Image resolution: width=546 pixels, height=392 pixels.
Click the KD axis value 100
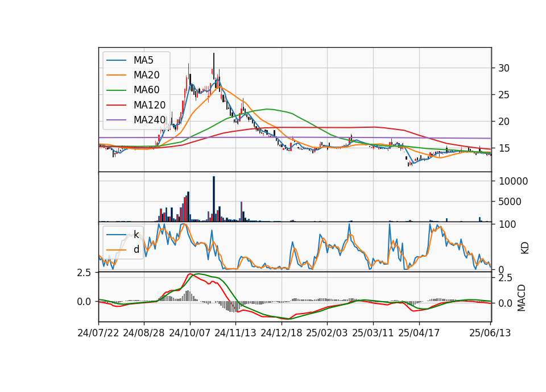507,224
